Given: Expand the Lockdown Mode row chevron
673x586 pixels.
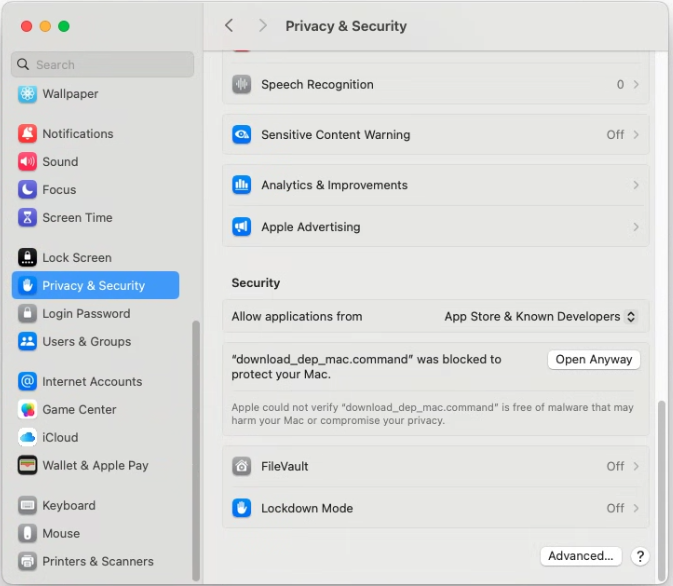Looking at the screenshot, I should [636, 508].
